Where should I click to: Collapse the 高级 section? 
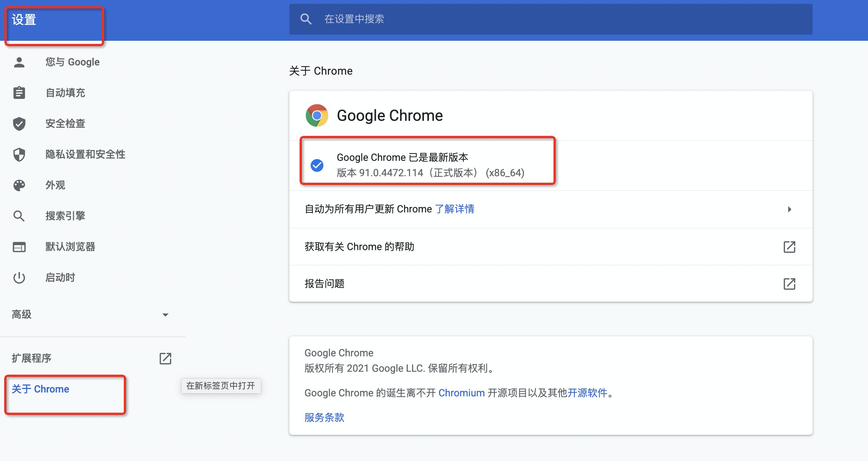(x=165, y=314)
